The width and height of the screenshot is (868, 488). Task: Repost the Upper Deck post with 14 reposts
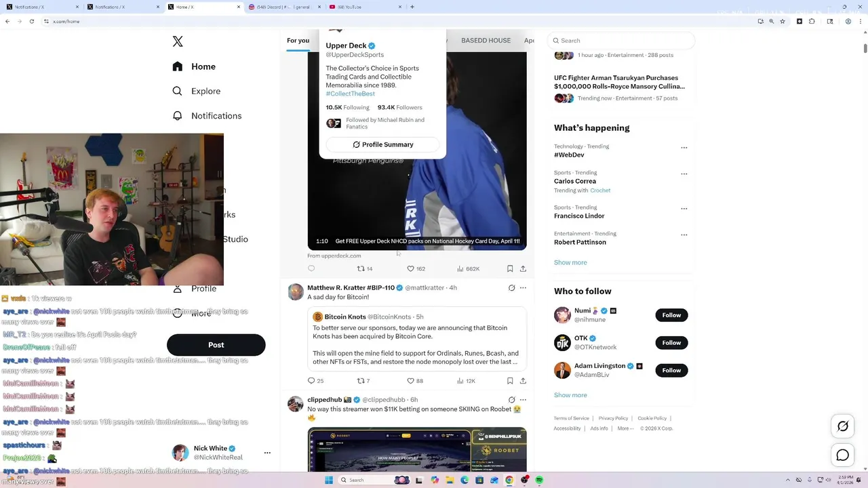(x=364, y=268)
